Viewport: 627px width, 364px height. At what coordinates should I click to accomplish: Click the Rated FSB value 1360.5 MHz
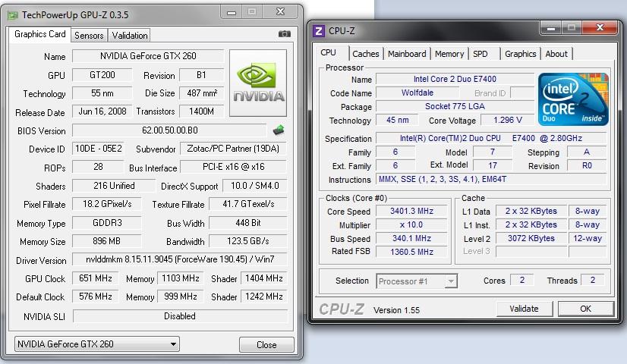(x=411, y=252)
